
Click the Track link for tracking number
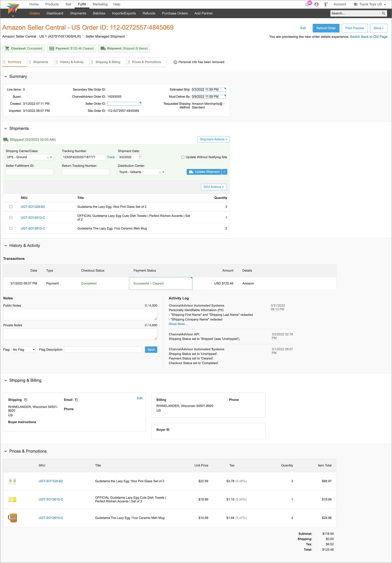[x=111, y=157]
